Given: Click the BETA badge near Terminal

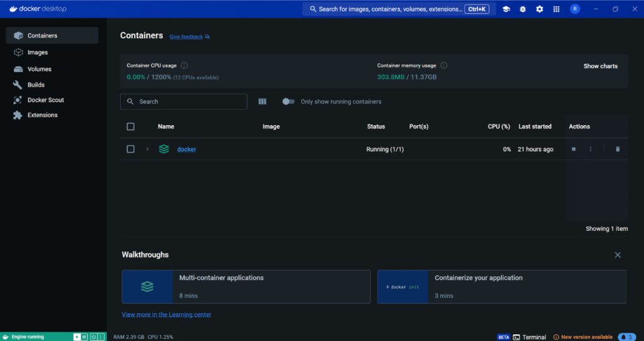Looking at the screenshot, I should (x=504, y=337).
